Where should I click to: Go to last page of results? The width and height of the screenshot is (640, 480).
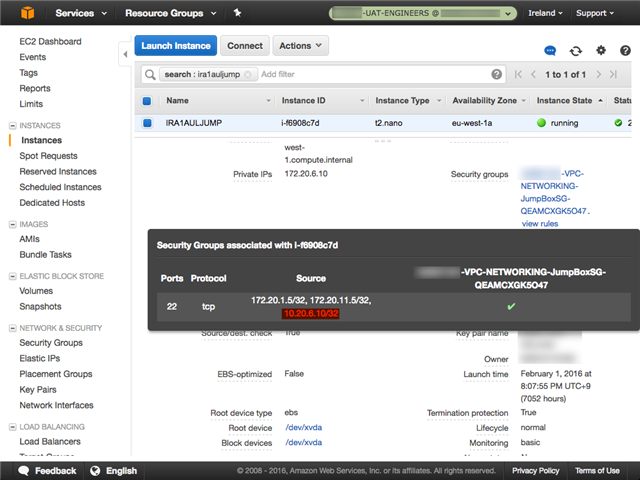coord(613,74)
